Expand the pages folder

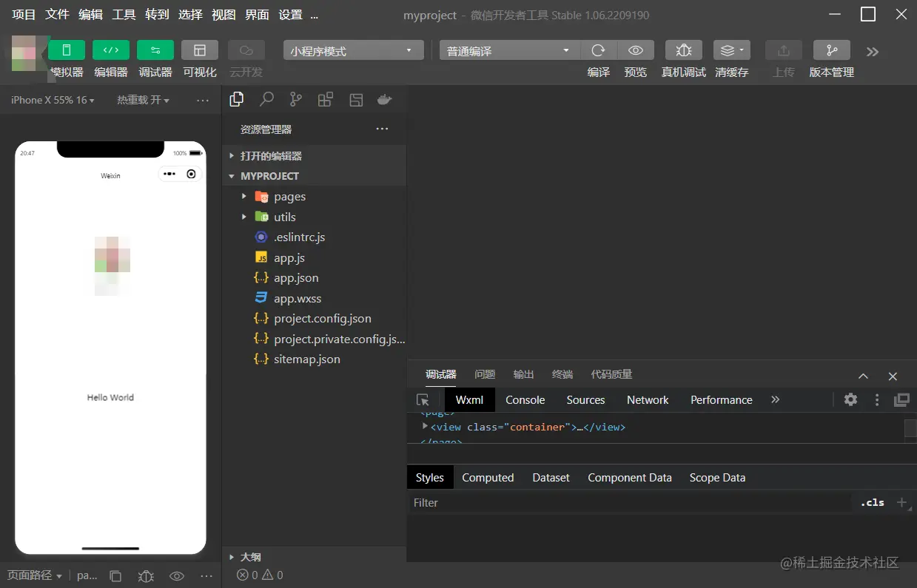point(315,197)
